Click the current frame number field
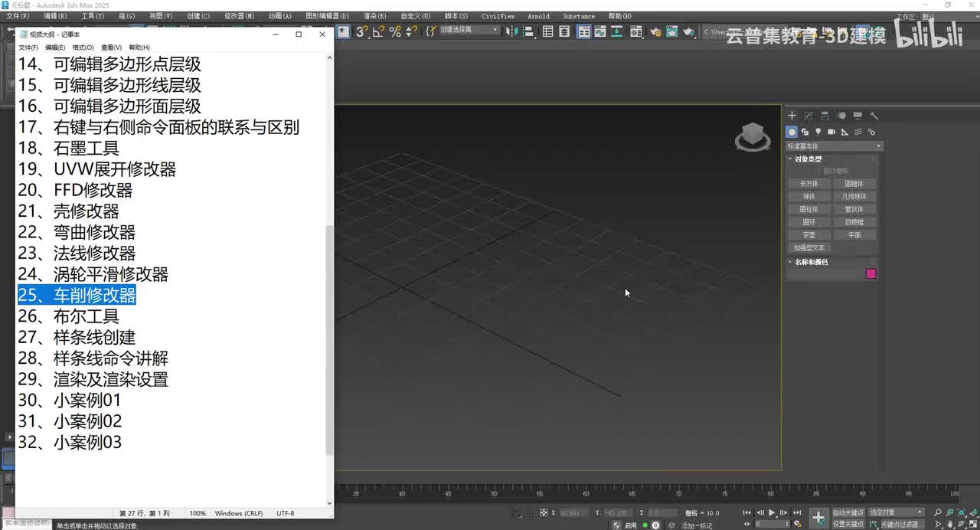 pos(772,524)
